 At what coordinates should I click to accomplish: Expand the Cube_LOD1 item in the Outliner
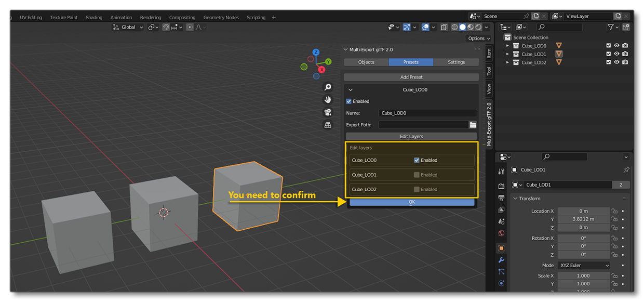coord(507,54)
